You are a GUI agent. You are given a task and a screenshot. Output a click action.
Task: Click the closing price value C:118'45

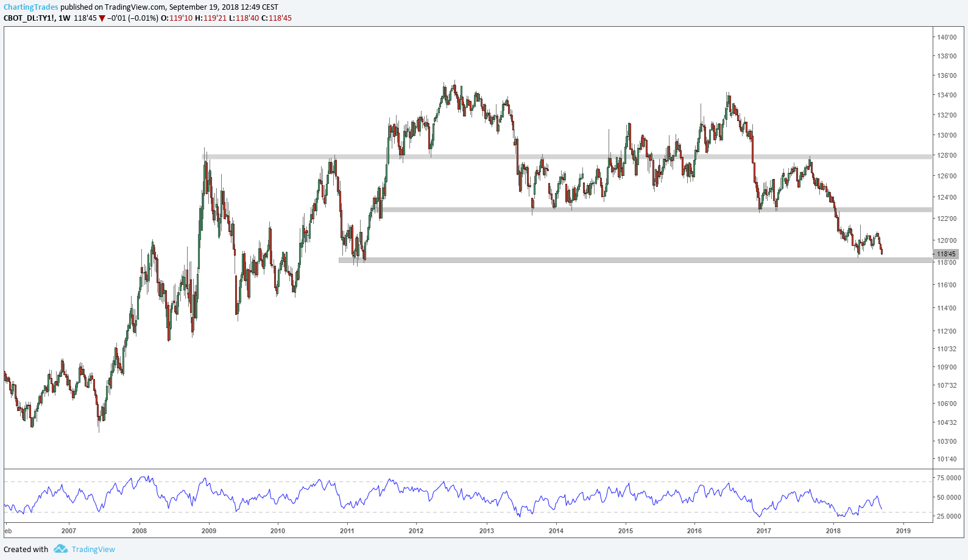277,18
